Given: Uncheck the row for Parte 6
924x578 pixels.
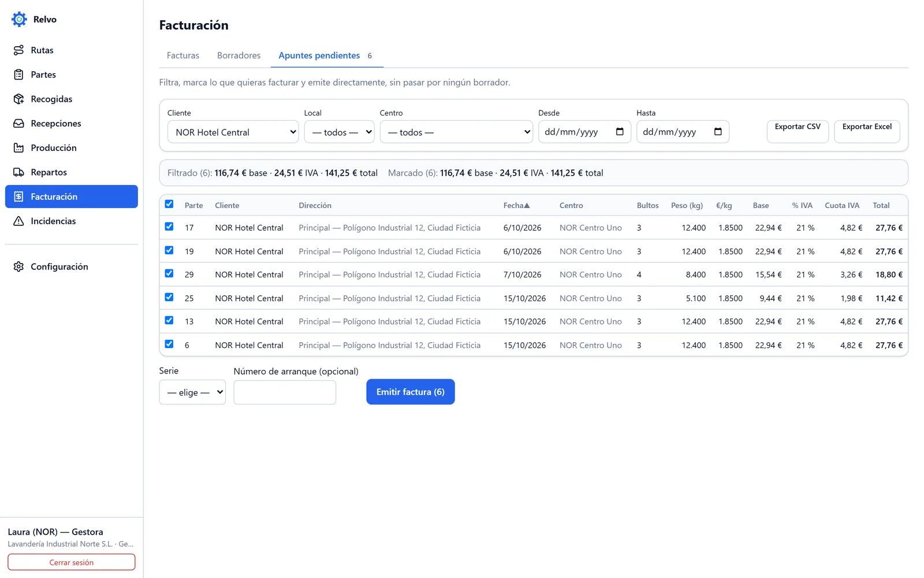Looking at the screenshot, I should pyautogui.click(x=169, y=344).
